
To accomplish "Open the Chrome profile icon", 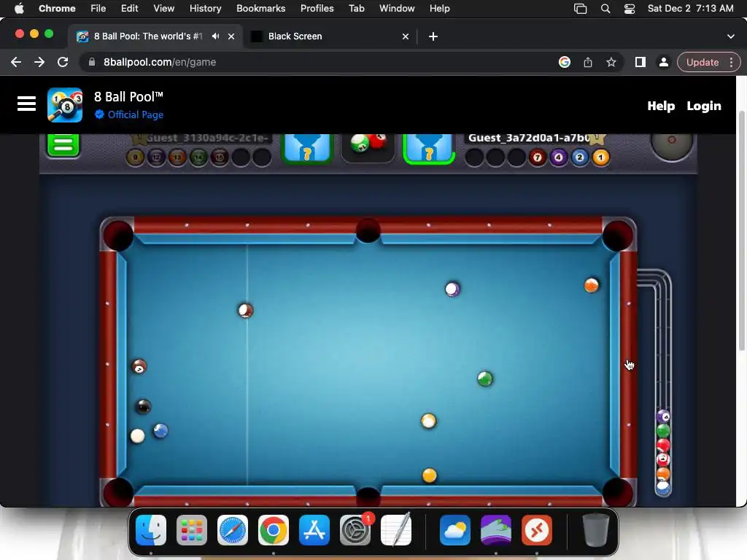I will (663, 62).
